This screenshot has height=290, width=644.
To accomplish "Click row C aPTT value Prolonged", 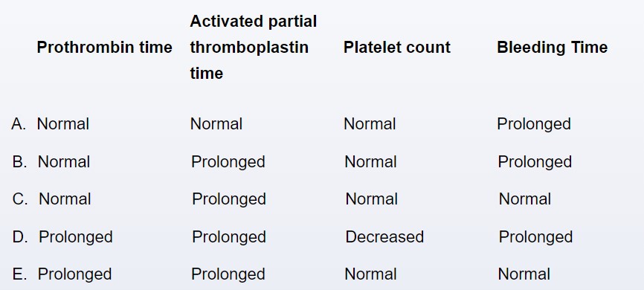I will click(229, 199).
